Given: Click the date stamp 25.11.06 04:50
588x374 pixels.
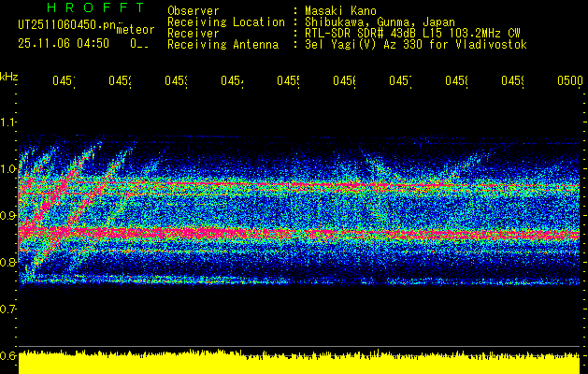Looking at the screenshot, I should 64,44.
